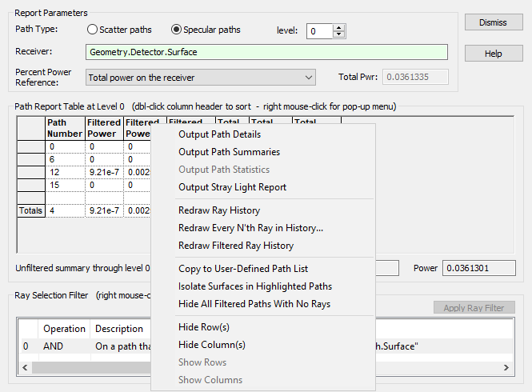Select Hide Row(s) in context menu
532x392 pixels.
204,327
